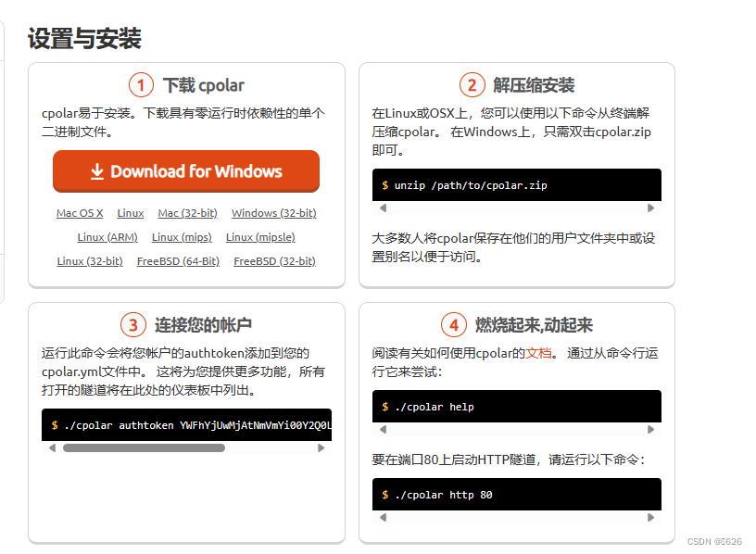Click left scroll arrow under authtoken command
Image resolution: width=756 pixels, height=554 pixels.
point(53,448)
